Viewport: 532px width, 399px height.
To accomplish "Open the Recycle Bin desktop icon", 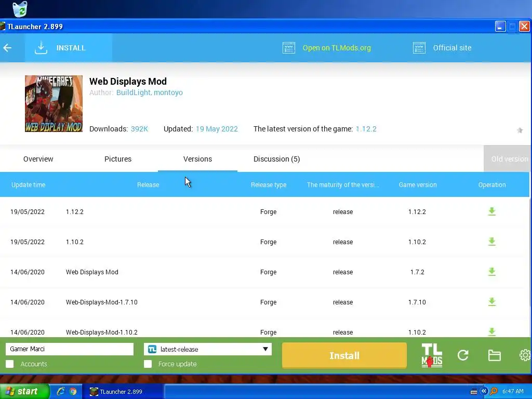I will coord(20,9).
